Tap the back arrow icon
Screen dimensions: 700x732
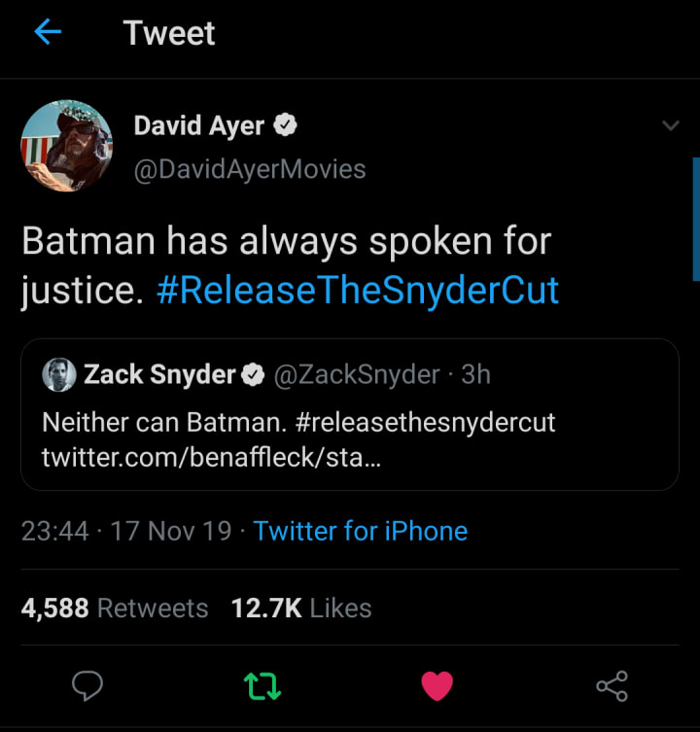click(48, 33)
